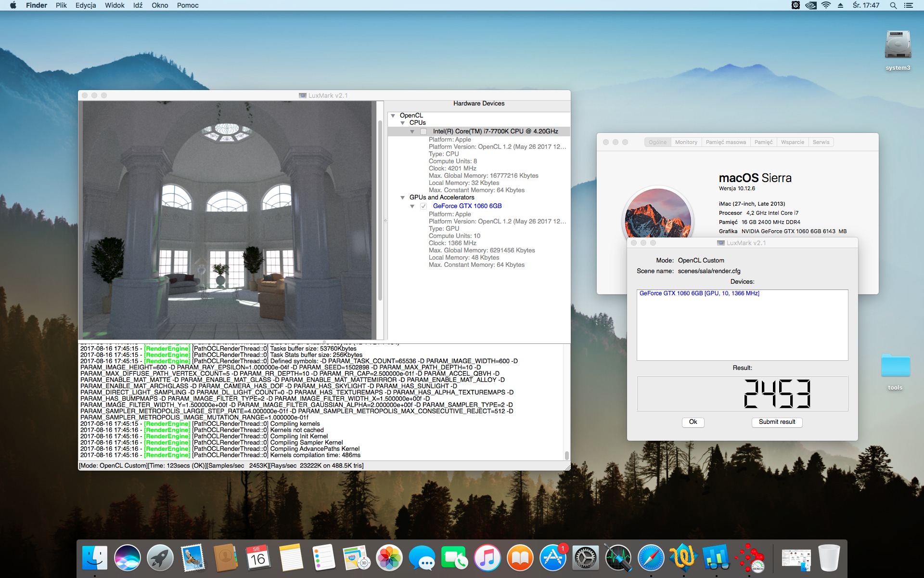
Task: Click Spotlight search magnifier in menu bar
Action: click(x=893, y=5)
